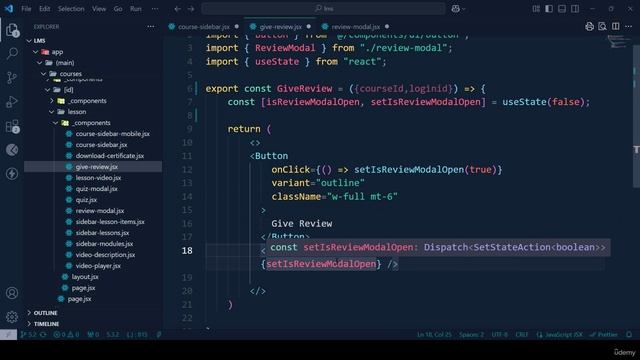Toggle bottom panel layout icon
The image size is (640, 360).
(x=562, y=9)
